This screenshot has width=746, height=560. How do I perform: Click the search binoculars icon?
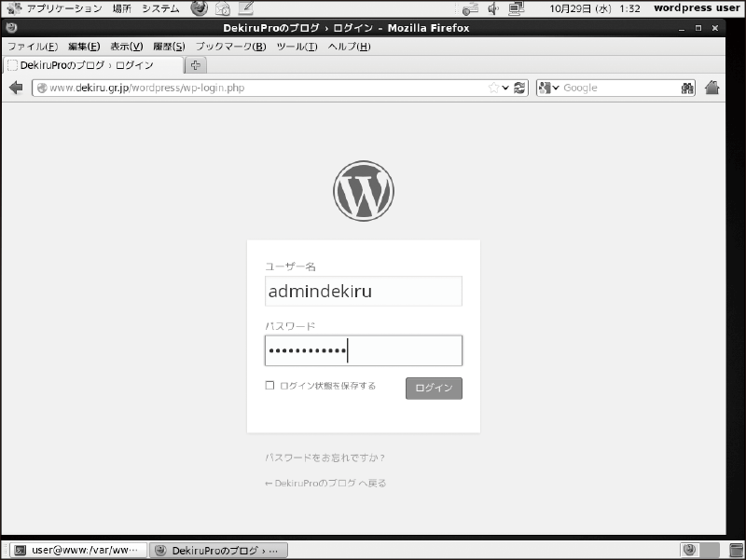pyautogui.click(x=687, y=88)
